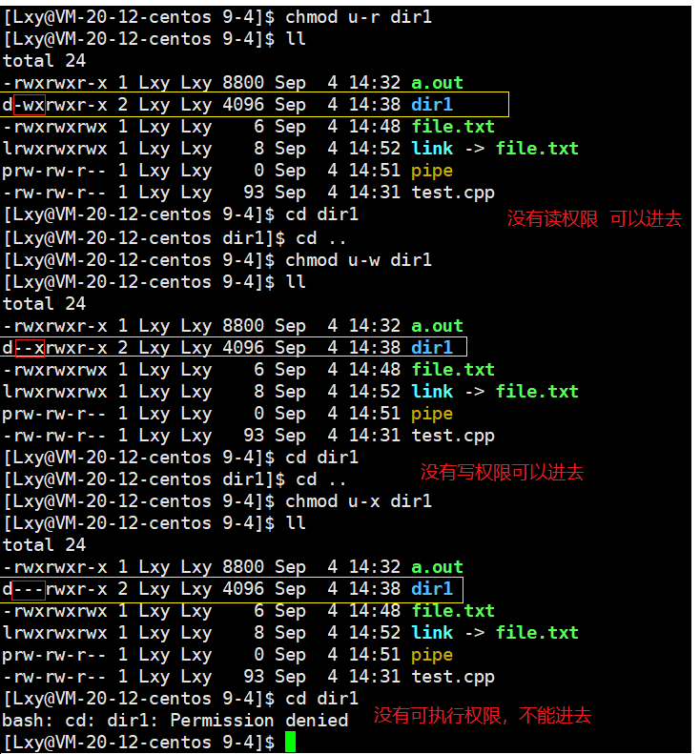The image size is (700, 754).
Task: Click the green terminal cursor block
Action: click(290, 743)
